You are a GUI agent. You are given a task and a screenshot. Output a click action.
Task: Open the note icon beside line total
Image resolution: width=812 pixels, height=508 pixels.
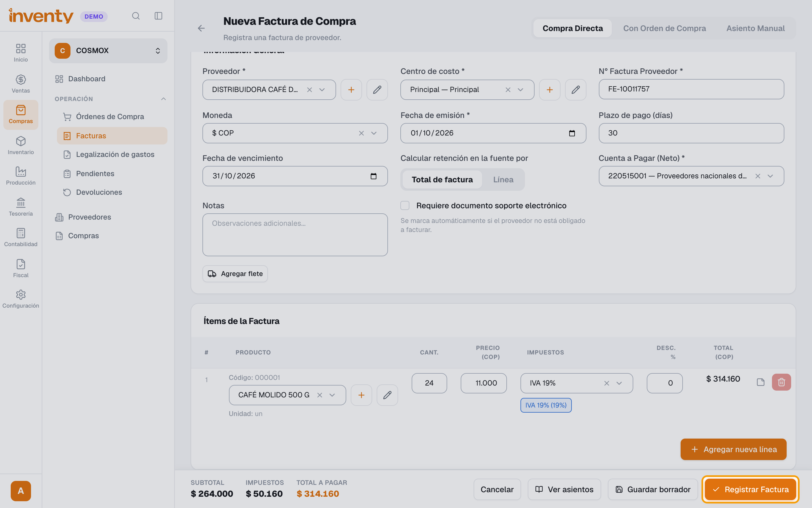[761, 382]
